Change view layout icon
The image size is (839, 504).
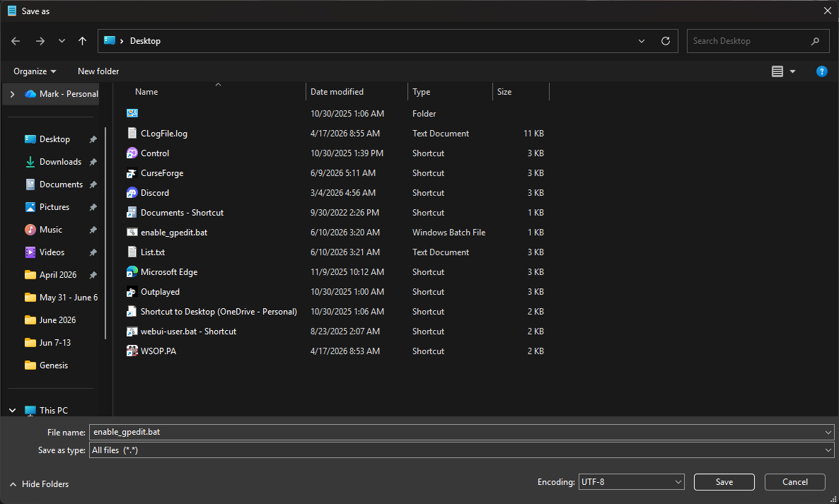pyautogui.click(x=777, y=71)
